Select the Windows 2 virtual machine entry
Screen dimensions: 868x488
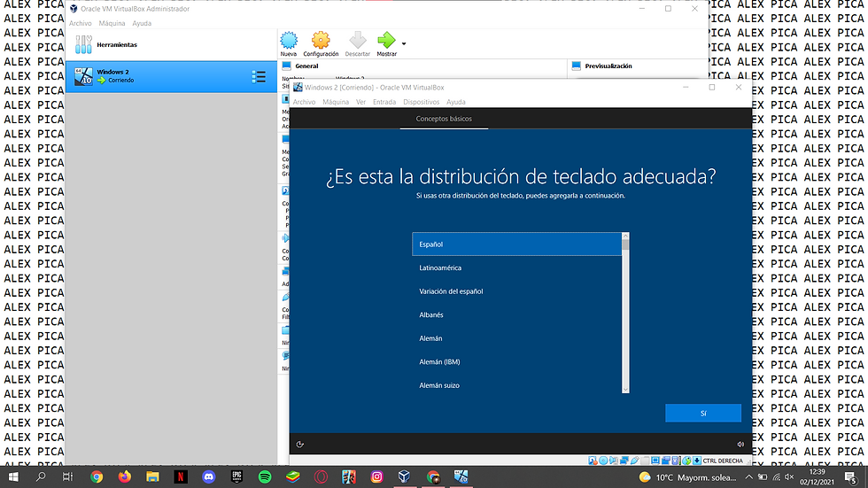tap(171, 76)
